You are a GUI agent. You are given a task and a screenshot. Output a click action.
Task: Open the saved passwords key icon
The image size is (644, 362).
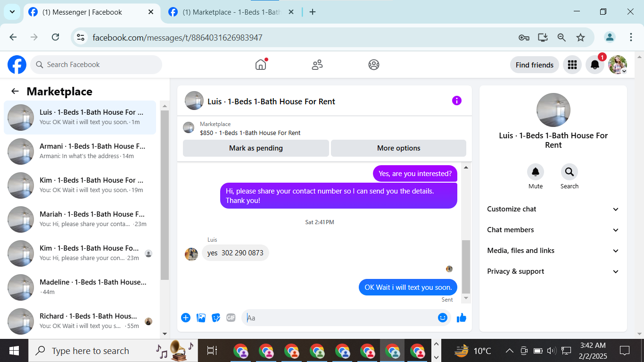524,37
